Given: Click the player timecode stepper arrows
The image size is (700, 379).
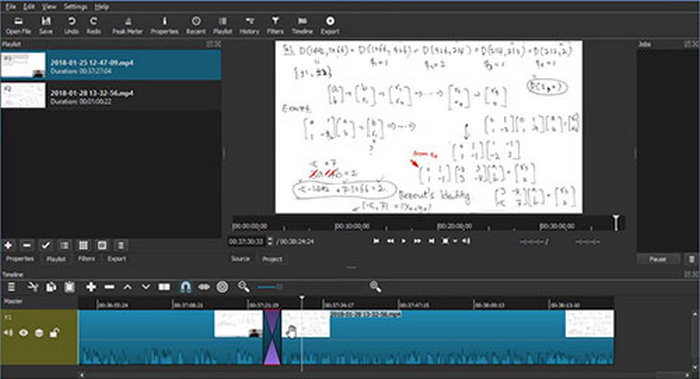Looking at the screenshot, I should (270, 241).
